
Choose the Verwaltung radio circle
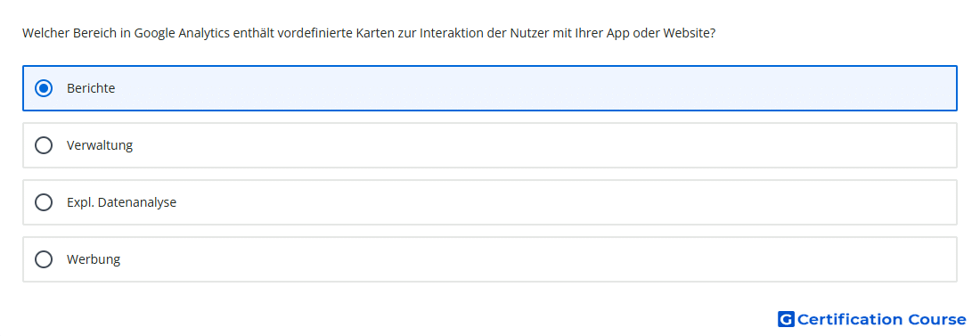(x=43, y=145)
